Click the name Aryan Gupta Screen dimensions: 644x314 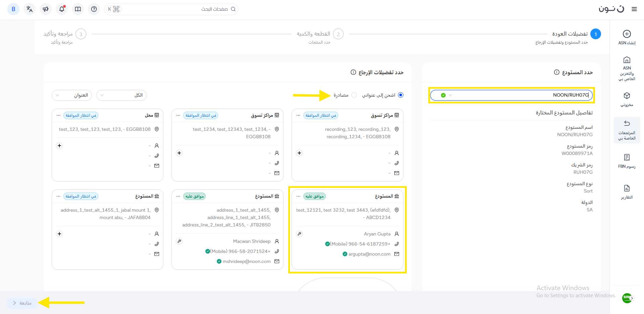click(377, 234)
